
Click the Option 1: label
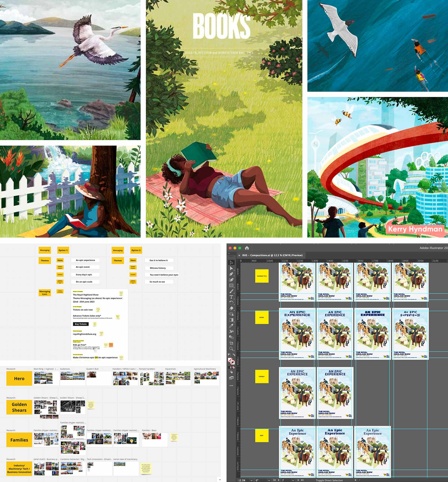click(63, 250)
